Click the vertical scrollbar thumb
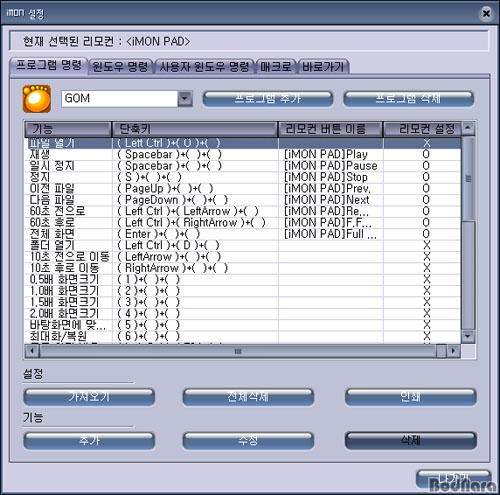 [x=468, y=178]
